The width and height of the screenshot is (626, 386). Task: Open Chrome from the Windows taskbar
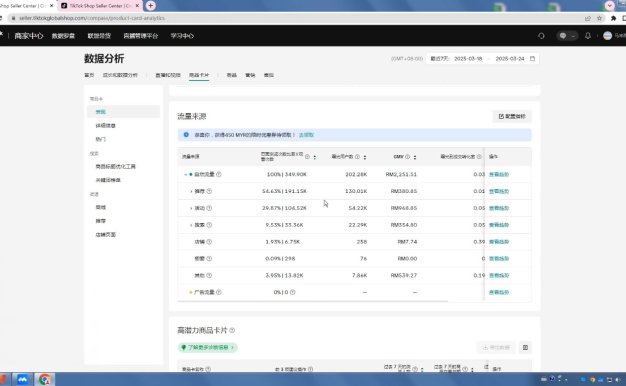pyautogui.click(x=45, y=379)
